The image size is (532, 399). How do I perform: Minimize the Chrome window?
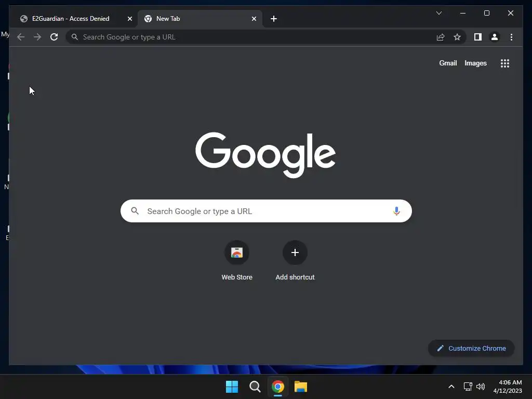(463, 13)
